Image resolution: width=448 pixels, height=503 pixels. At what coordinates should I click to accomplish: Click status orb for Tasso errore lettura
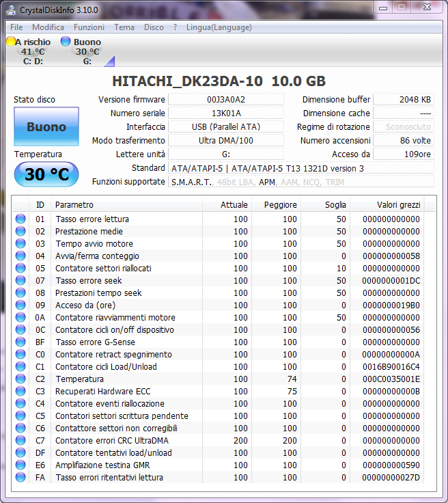20,219
